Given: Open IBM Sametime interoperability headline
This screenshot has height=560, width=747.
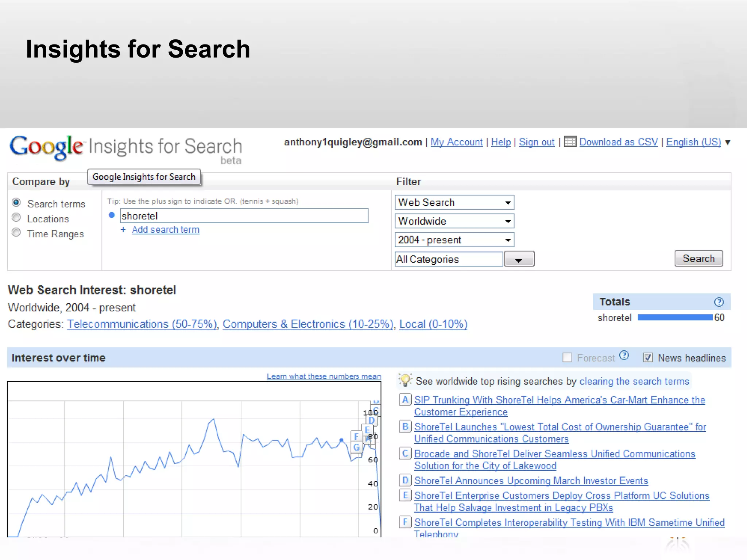Looking at the screenshot, I should point(569,528).
